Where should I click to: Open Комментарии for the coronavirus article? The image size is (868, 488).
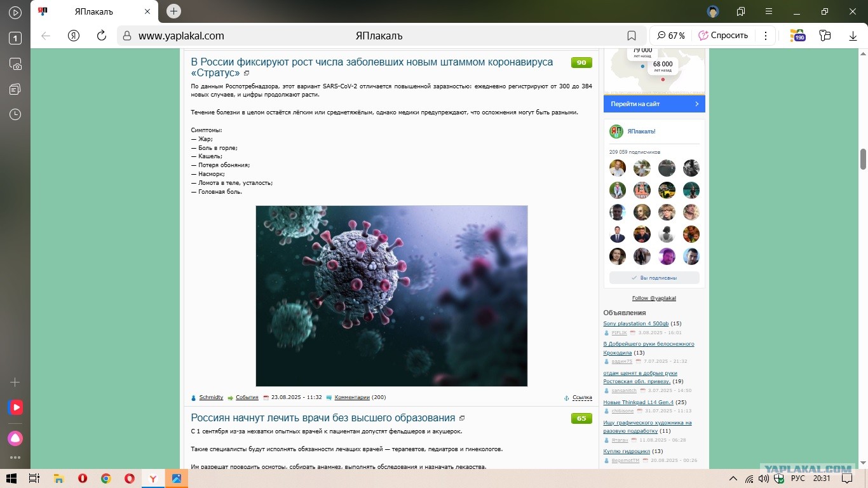click(352, 397)
